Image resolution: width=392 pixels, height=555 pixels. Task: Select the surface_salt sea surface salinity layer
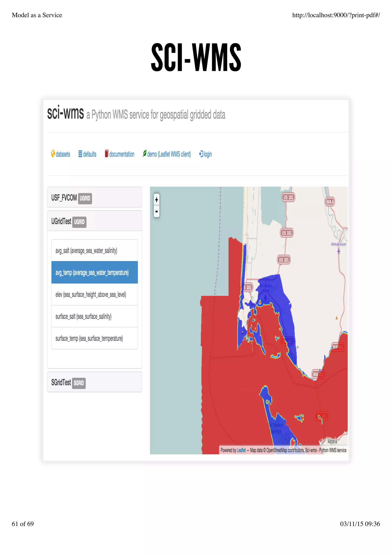tap(83, 317)
